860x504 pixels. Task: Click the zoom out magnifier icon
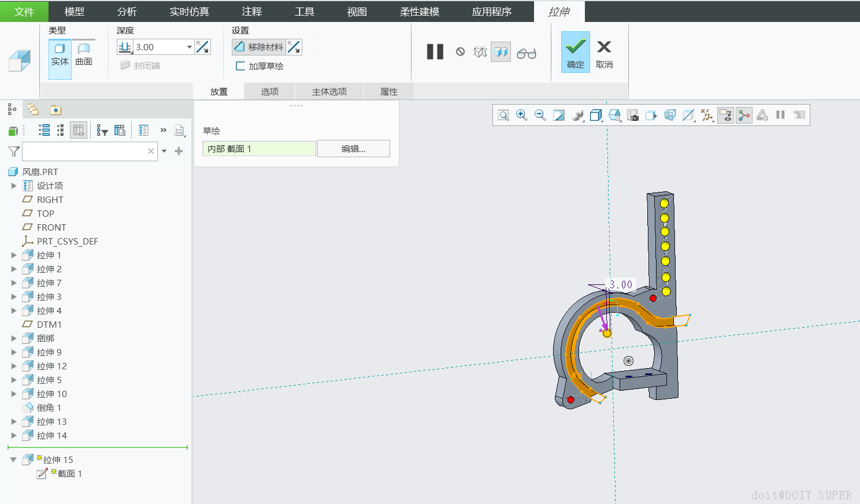[x=540, y=115]
